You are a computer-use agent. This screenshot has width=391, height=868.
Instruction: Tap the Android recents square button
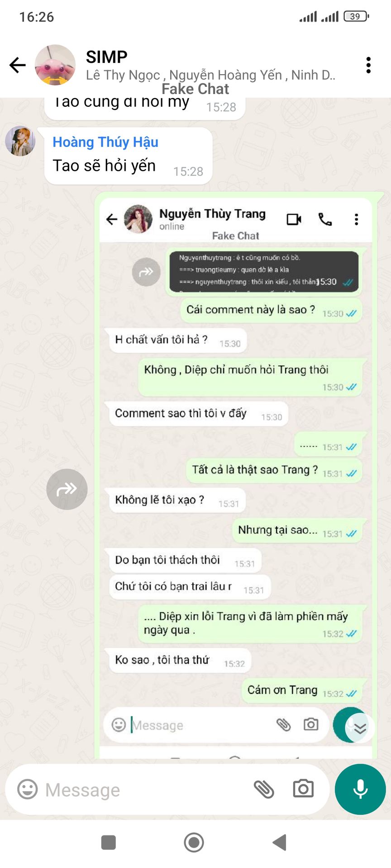pos(109,842)
